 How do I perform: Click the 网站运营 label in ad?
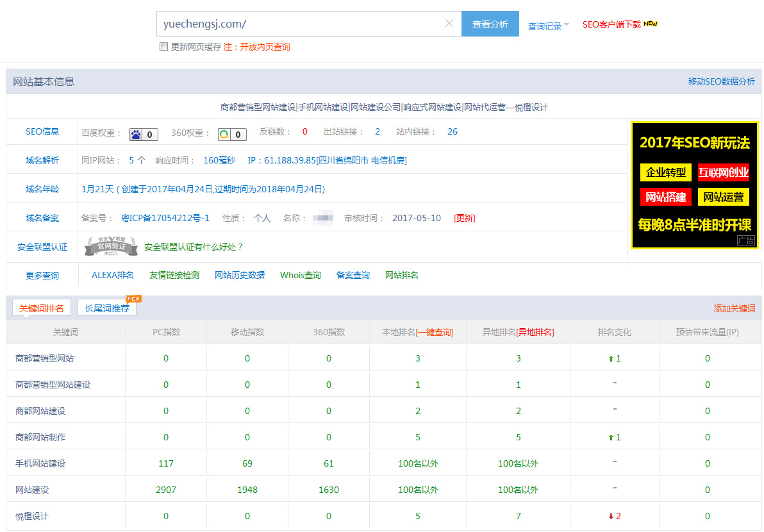click(x=723, y=197)
